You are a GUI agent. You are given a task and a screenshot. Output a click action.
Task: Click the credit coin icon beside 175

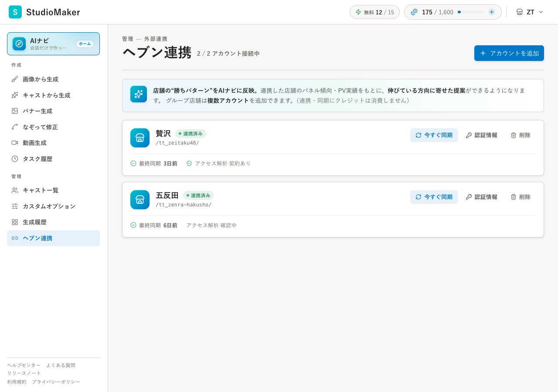[414, 12]
